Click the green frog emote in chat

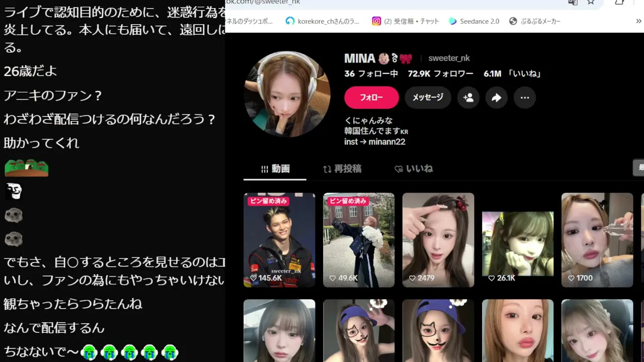tap(26, 168)
